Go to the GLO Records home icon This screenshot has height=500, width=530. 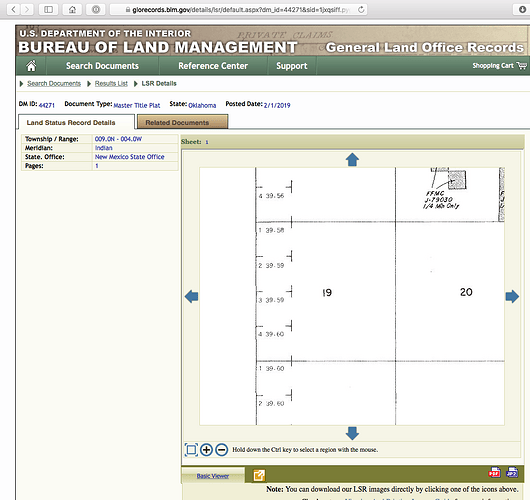click(x=31, y=66)
